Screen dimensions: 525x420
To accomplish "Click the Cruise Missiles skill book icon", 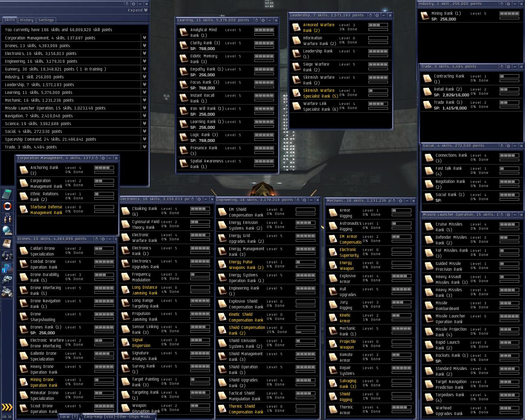I will [429, 227].
